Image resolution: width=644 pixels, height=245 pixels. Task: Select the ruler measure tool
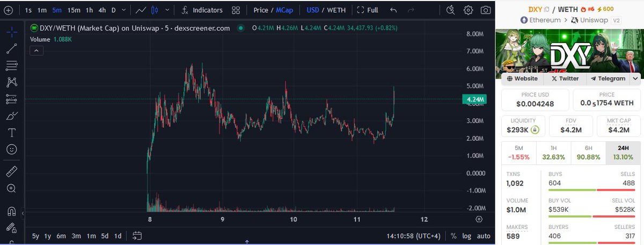11,172
